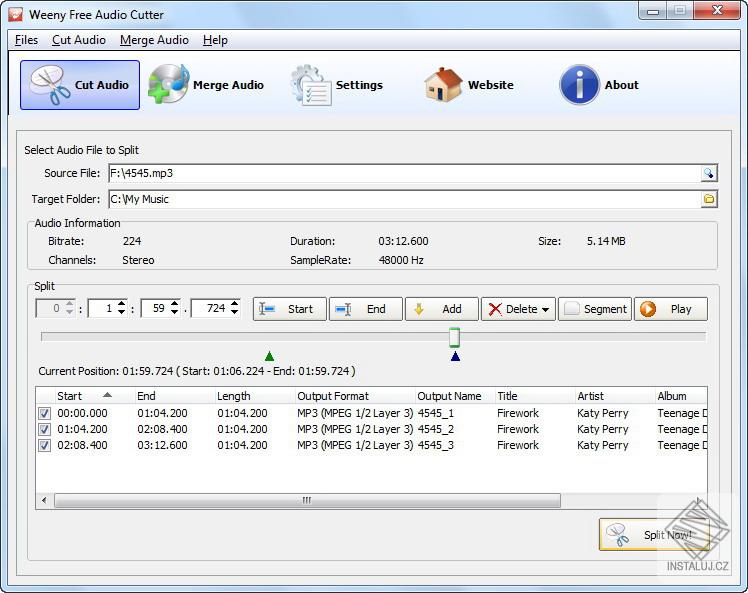The image size is (748, 593).
Task: Decrease the seconds spinner value
Action: [175, 312]
